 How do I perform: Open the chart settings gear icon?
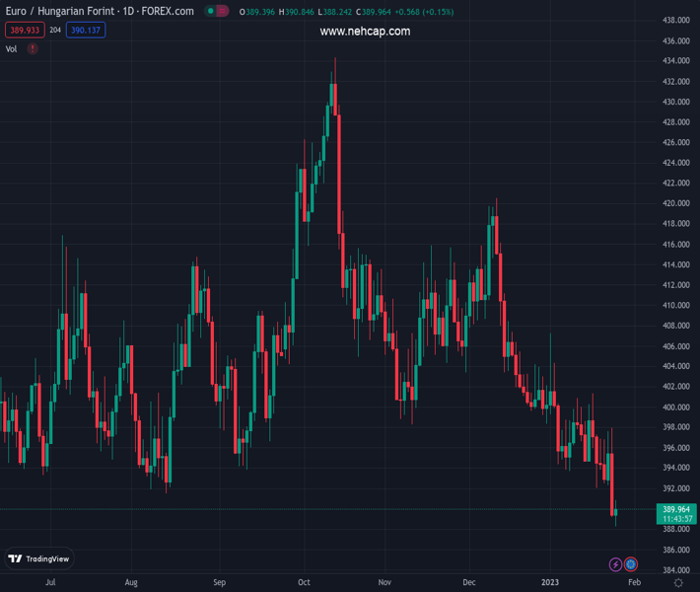point(678,583)
